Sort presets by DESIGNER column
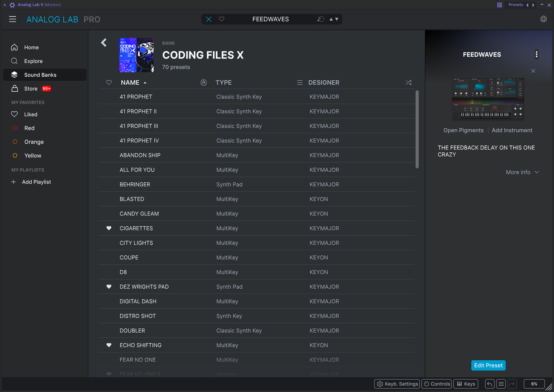Image resolution: width=554 pixels, height=392 pixels. 324,83
